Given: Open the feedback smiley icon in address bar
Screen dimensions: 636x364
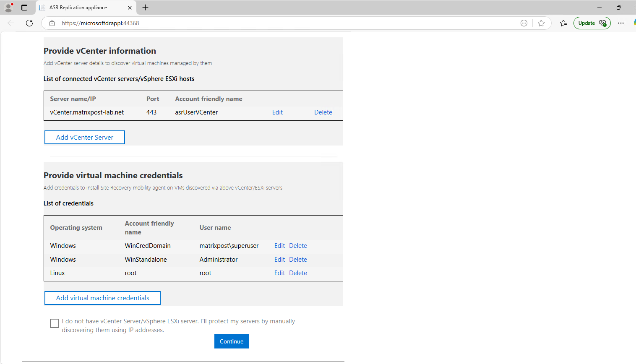Looking at the screenshot, I should tap(524, 23).
